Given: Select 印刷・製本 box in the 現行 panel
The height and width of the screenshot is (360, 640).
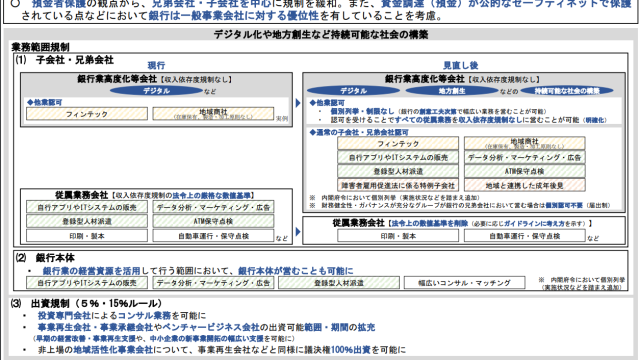Looking at the screenshot, I should (x=87, y=236).
